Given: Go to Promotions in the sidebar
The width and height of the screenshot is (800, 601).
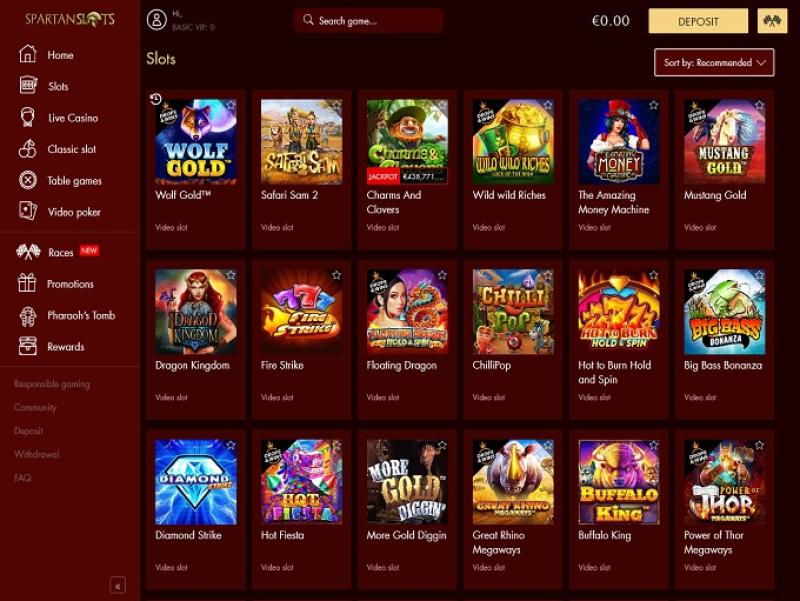Looking at the screenshot, I should pyautogui.click(x=68, y=284).
